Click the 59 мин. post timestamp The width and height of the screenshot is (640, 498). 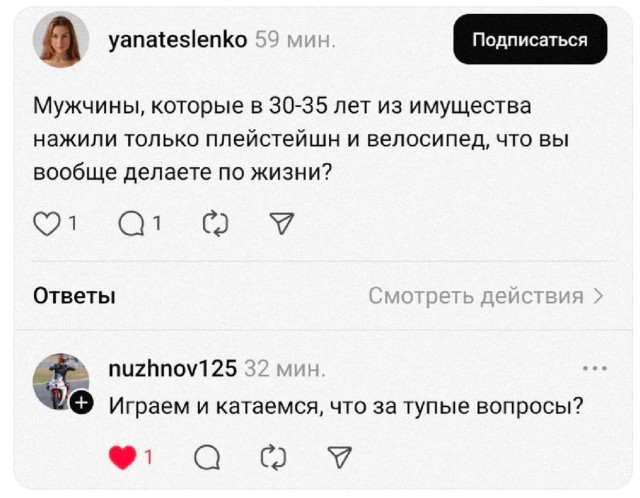click(295, 40)
